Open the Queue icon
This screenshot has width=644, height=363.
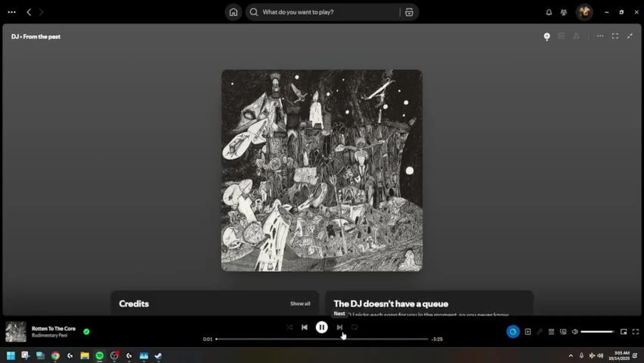pyautogui.click(x=551, y=332)
